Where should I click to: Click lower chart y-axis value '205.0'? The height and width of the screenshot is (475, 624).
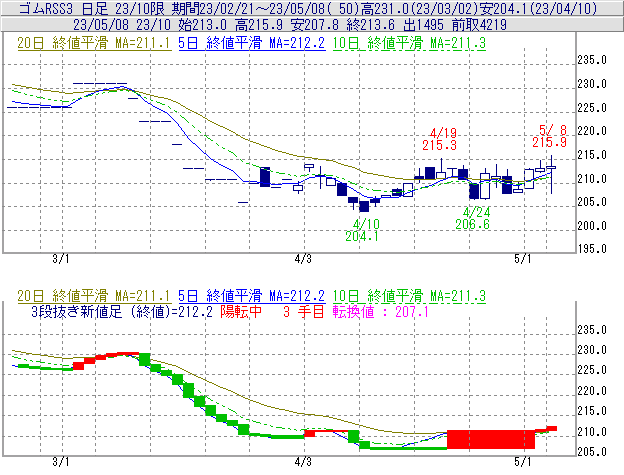(592, 452)
